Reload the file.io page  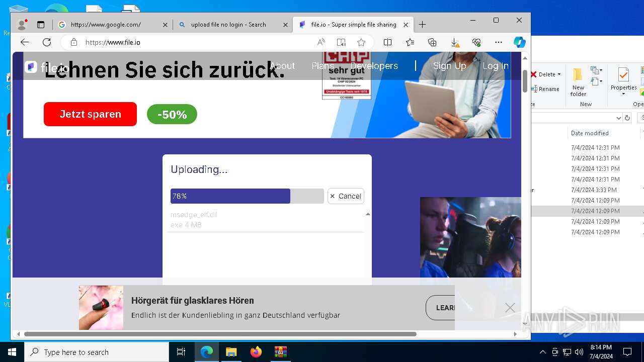pyautogui.click(x=47, y=42)
